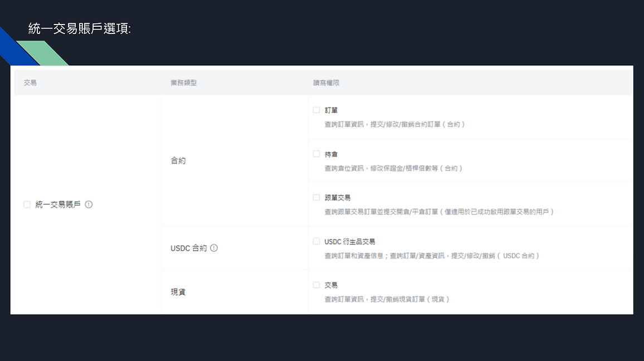Select the USDC 合約 business type label

189,248
